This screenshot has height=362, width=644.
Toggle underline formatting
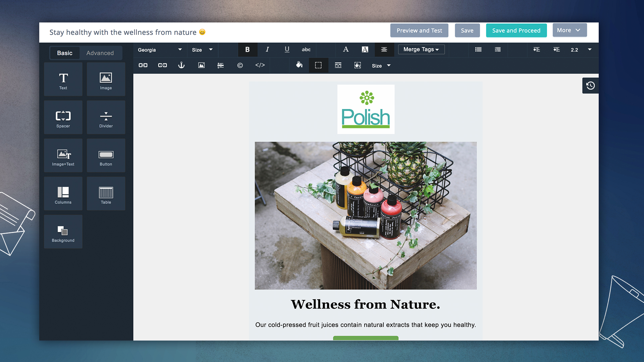(287, 50)
